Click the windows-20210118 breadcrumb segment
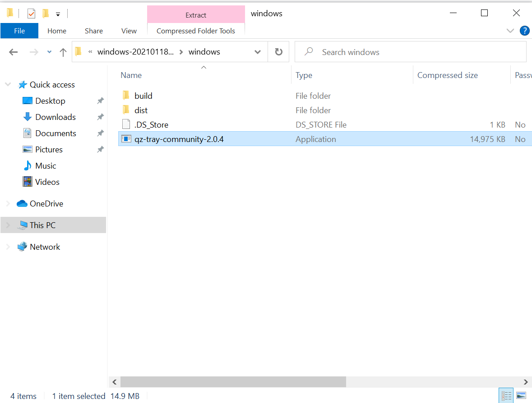This screenshot has height=403, width=532. click(135, 52)
